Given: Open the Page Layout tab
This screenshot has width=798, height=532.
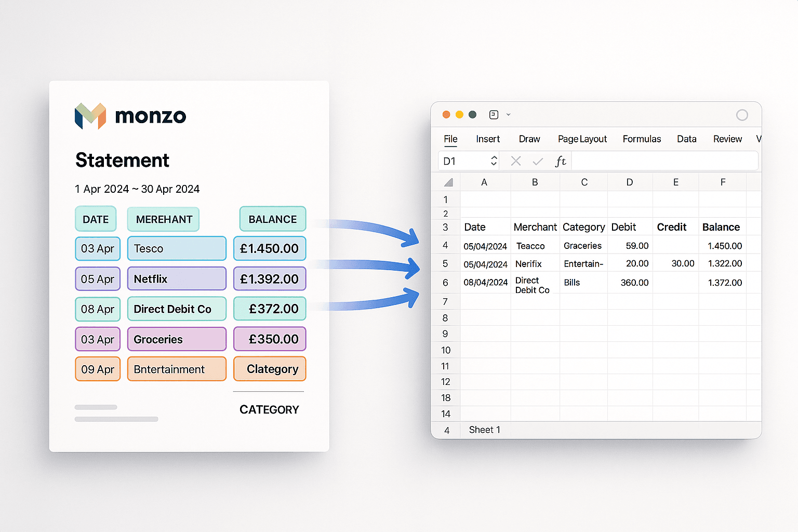Looking at the screenshot, I should pyautogui.click(x=582, y=139).
